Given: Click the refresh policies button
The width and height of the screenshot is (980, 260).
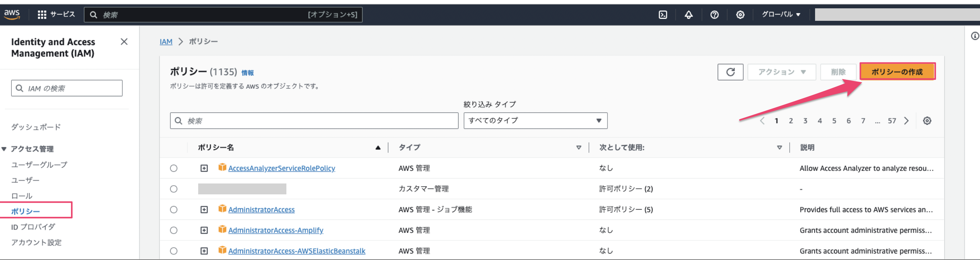Looking at the screenshot, I should (x=730, y=72).
